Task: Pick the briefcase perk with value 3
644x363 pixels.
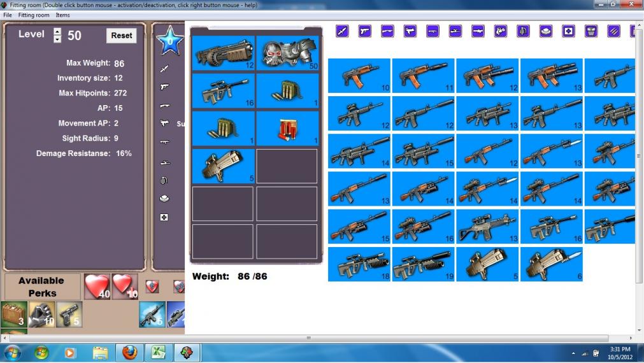Action: 14,315
